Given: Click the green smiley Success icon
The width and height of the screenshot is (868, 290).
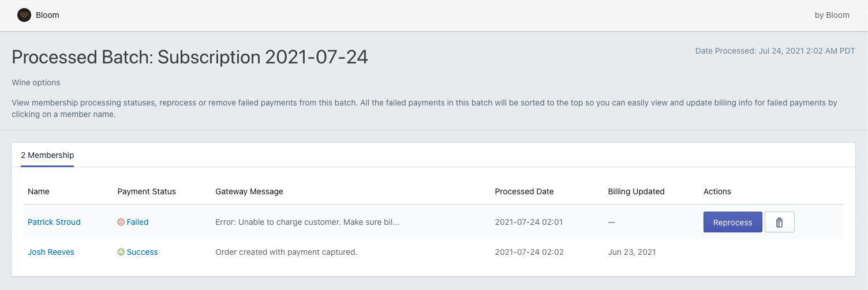Looking at the screenshot, I should click(121, 252).
